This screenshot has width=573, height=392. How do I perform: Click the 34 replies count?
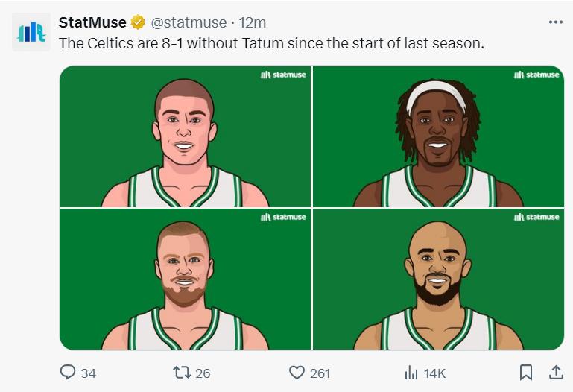pos(89,373)
